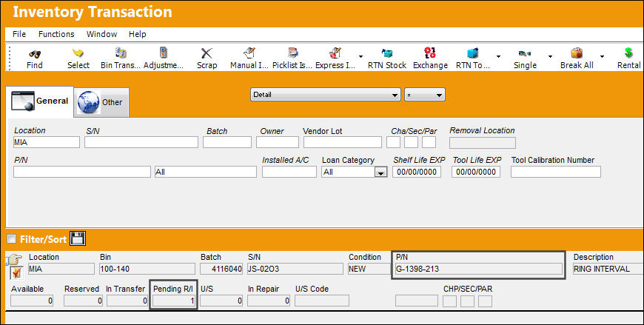Click the Tool Life EXP date field
Image resolution: width=644 pixels, height=325 pixels.
click(x=476, y=172)
